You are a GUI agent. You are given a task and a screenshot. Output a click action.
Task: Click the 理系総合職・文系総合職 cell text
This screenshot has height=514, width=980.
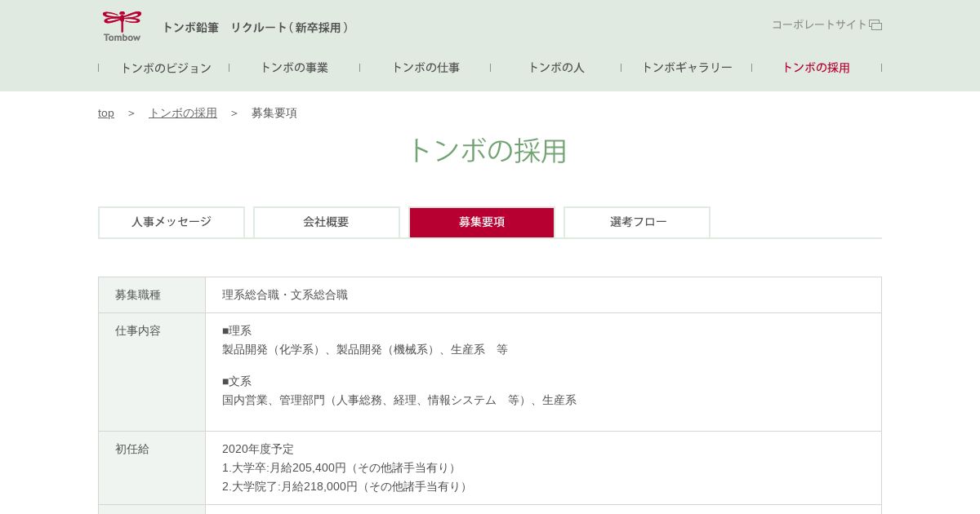click(285, 295)
